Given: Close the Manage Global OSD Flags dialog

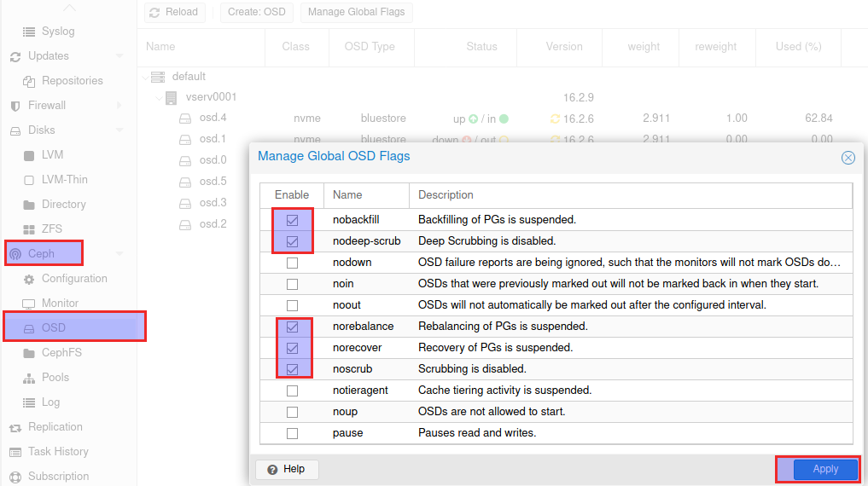Looking at the screenshot, I should coord(848,158).
